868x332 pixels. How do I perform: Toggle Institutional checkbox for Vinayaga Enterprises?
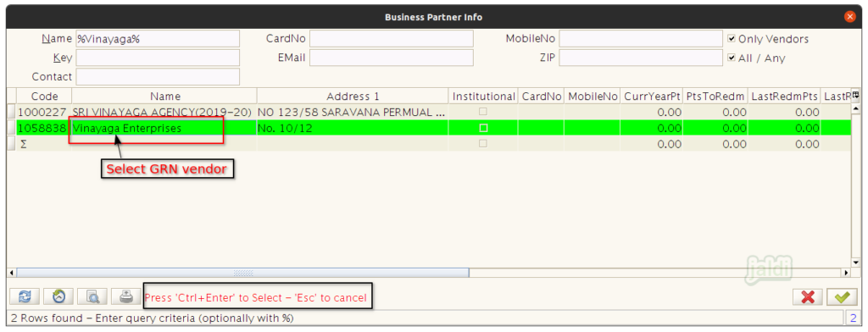[x=483, y=128]
